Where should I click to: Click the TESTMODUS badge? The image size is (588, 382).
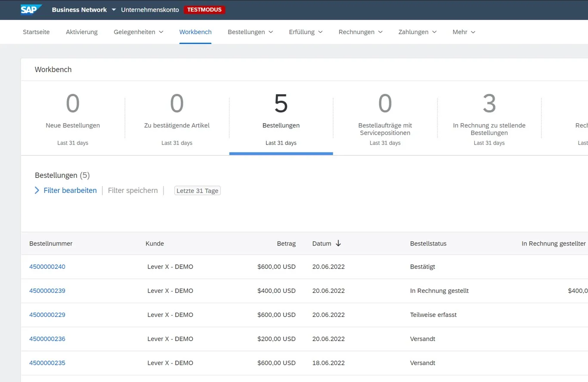(204, 9)
